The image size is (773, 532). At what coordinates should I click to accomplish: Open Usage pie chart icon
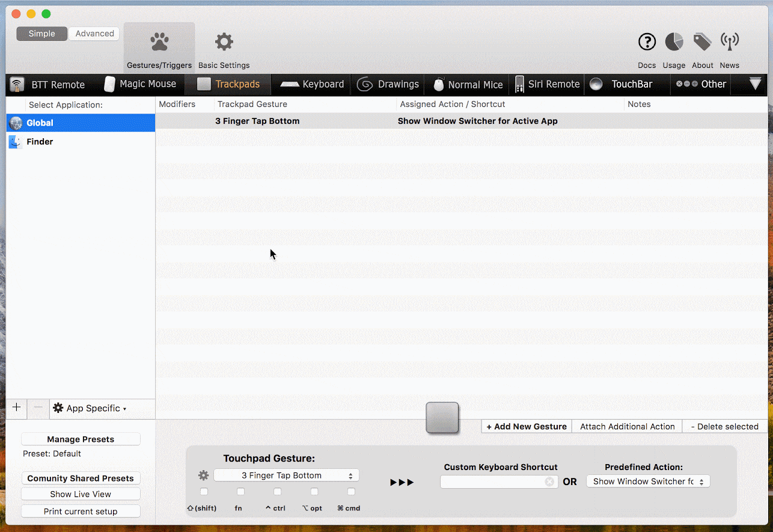tap(674, 42)
